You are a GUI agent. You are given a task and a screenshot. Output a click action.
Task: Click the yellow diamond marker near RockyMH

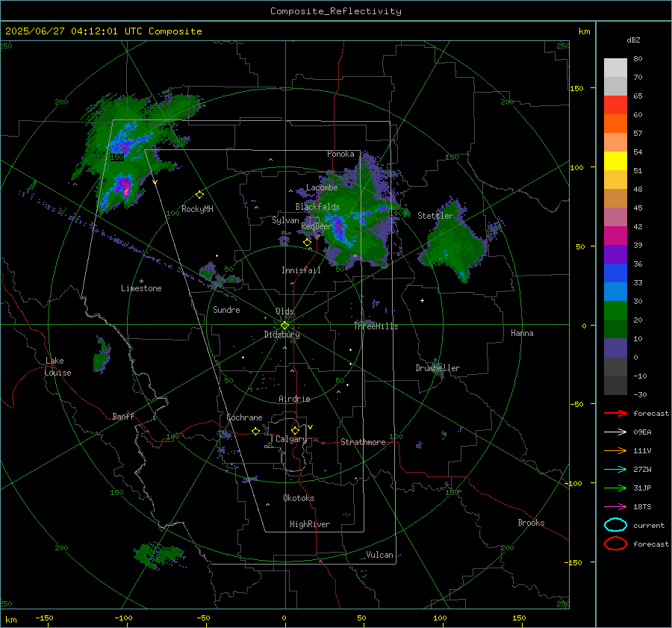(199, 195)
